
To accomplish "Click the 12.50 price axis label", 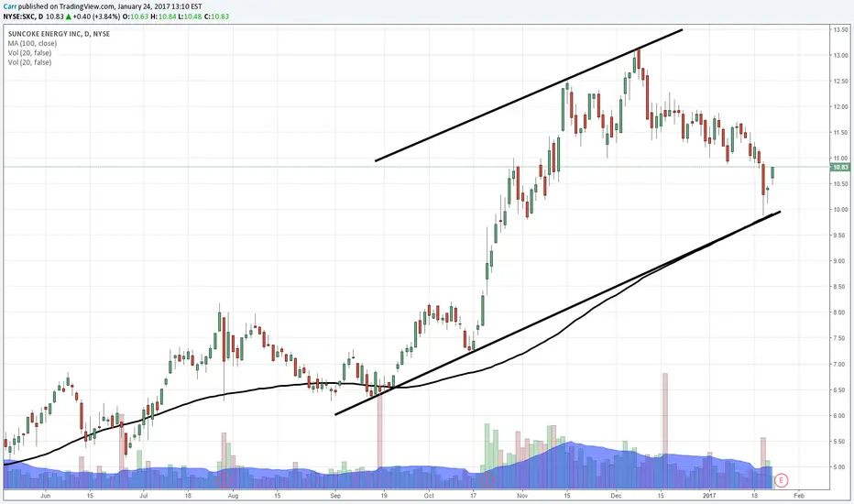I will point(841,81).
